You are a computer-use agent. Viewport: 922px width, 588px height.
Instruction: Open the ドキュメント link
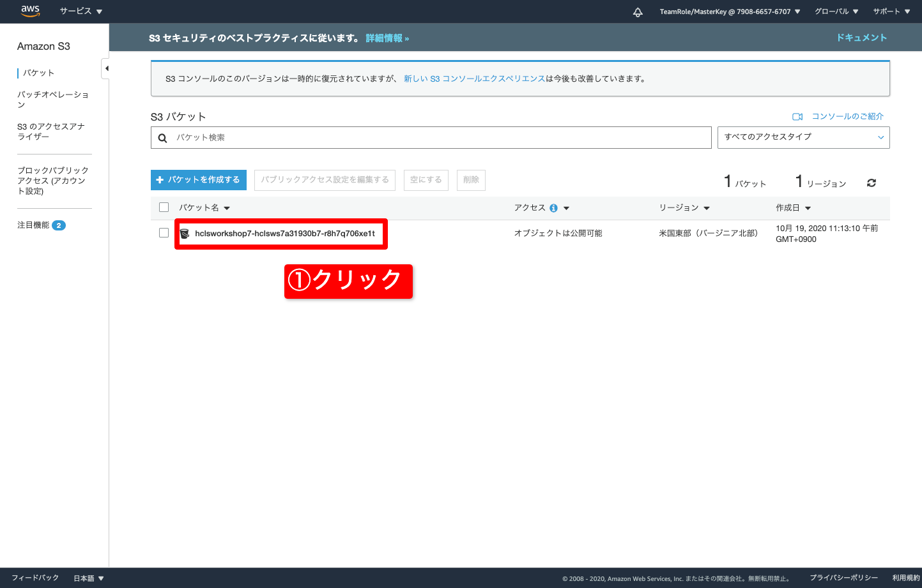(862, 38)
